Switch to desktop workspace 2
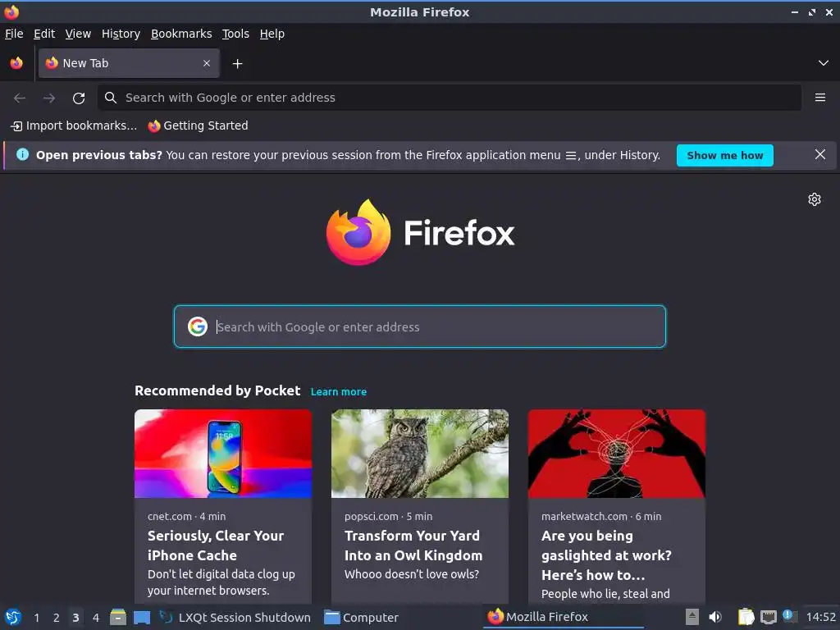Screen dimensions: 840x630 (x=57, y=618)
